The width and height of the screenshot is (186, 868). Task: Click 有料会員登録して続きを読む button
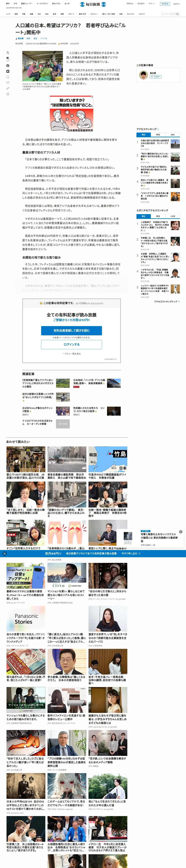[72, 331]
